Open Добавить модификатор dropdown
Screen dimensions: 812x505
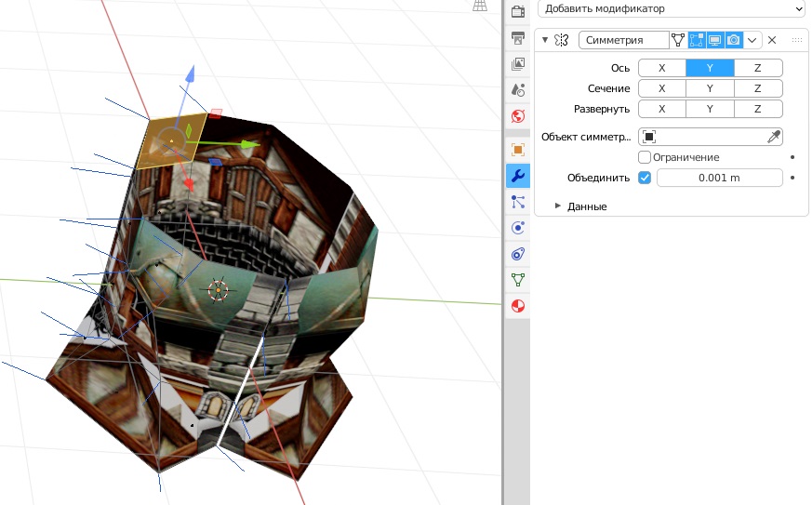(x=672, y=8)
